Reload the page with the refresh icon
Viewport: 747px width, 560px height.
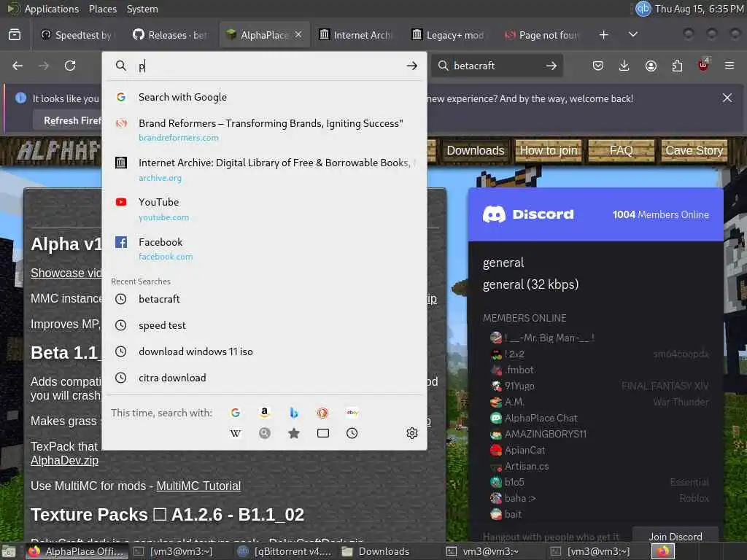(x=70, y=66)
